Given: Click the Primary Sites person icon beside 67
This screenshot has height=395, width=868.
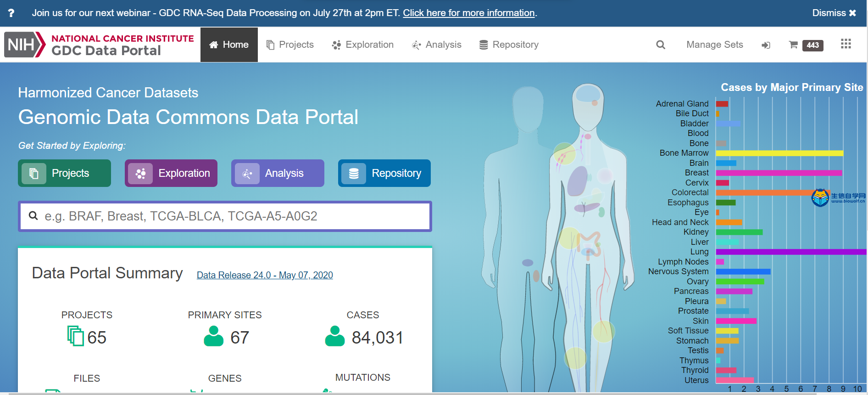Looking at the screenshot, I should 213,336.
